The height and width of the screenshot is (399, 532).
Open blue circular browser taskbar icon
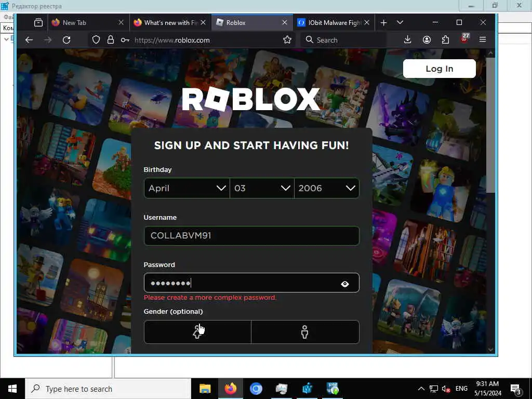(x=256, y=389)
